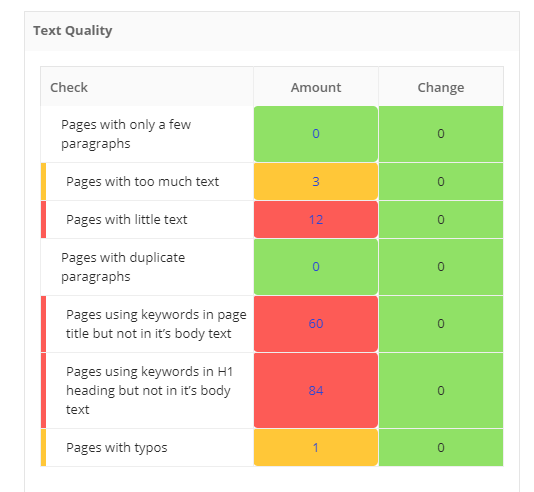Click the Change column header
Viewport: 534px width, 492px height.
coord(441,88)
